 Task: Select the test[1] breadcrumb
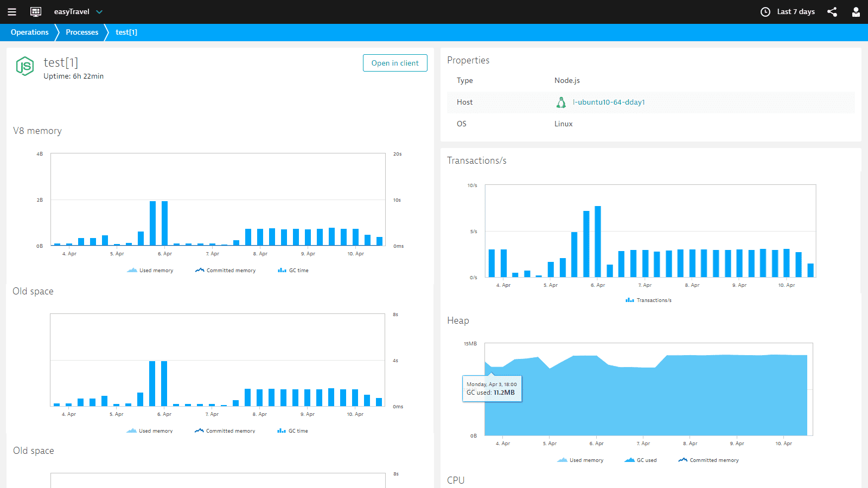(126, 32)
